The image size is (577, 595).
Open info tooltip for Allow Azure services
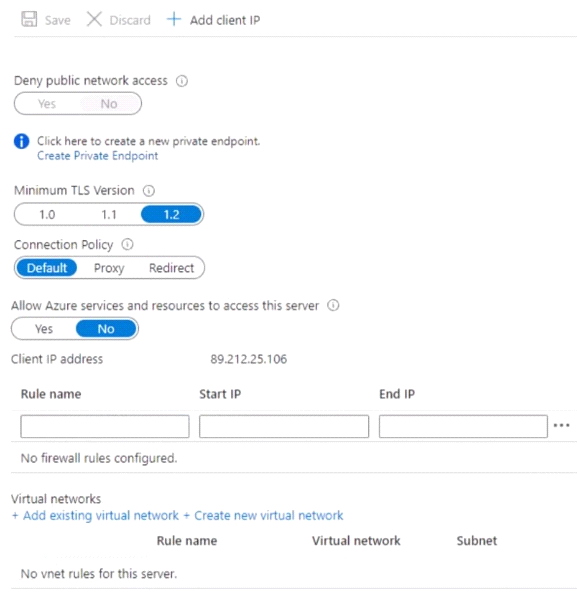click(333, 305)
